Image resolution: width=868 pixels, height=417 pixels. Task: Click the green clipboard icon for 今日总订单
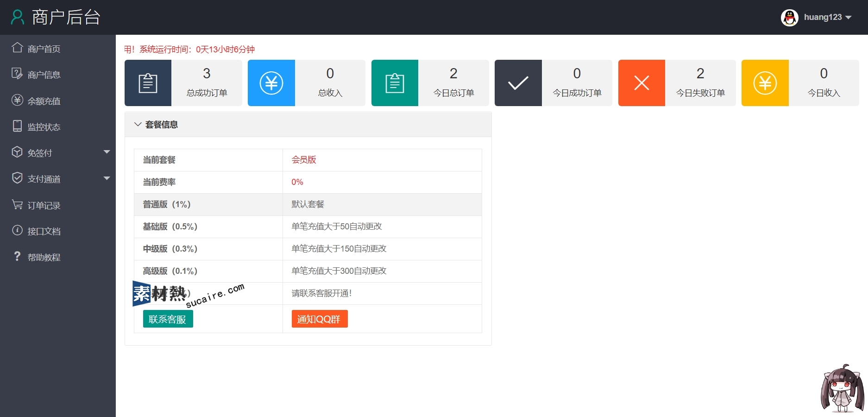pyautogui.click(x=395, y=83)
